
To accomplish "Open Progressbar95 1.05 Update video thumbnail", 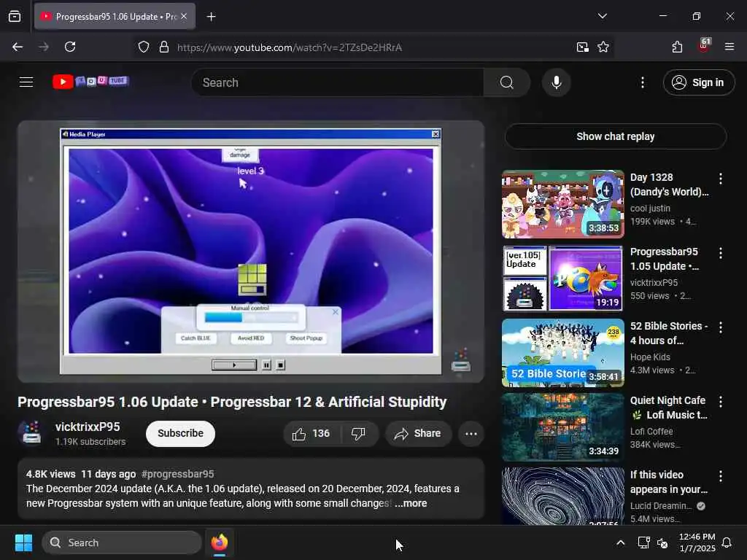I will tap(562, 278).
